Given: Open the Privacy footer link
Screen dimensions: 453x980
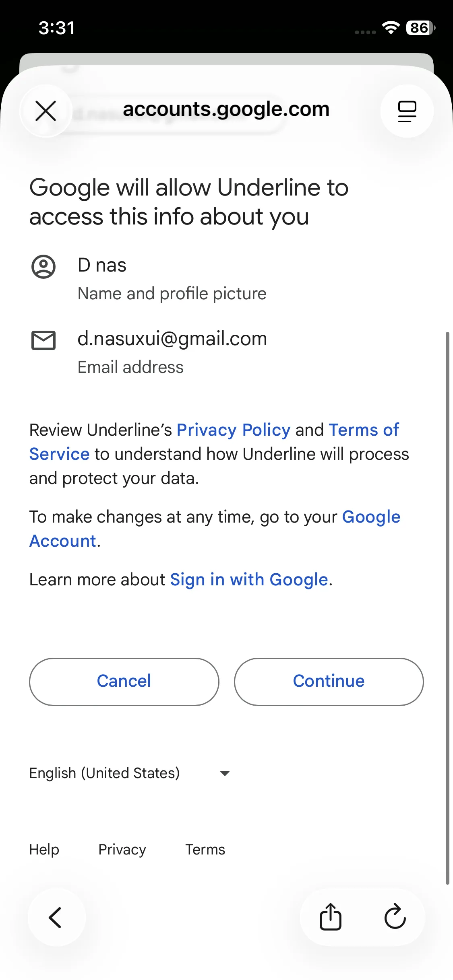Looking at the screenshot, I should coord(122,849).
